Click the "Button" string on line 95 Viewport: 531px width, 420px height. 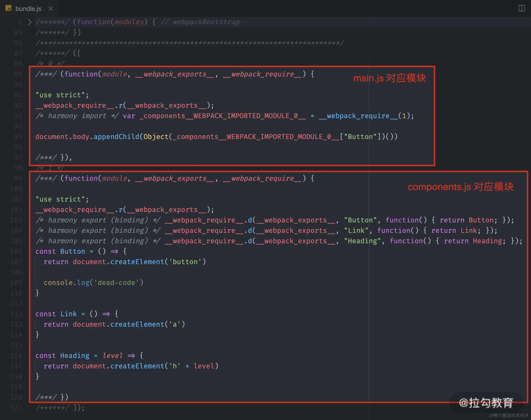360,137
